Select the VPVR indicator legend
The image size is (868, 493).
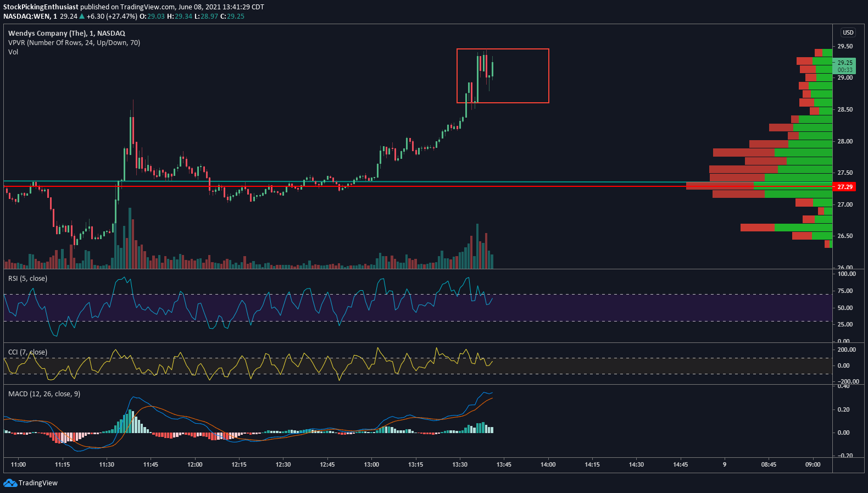pyautogui.click(x=74, y=42)
